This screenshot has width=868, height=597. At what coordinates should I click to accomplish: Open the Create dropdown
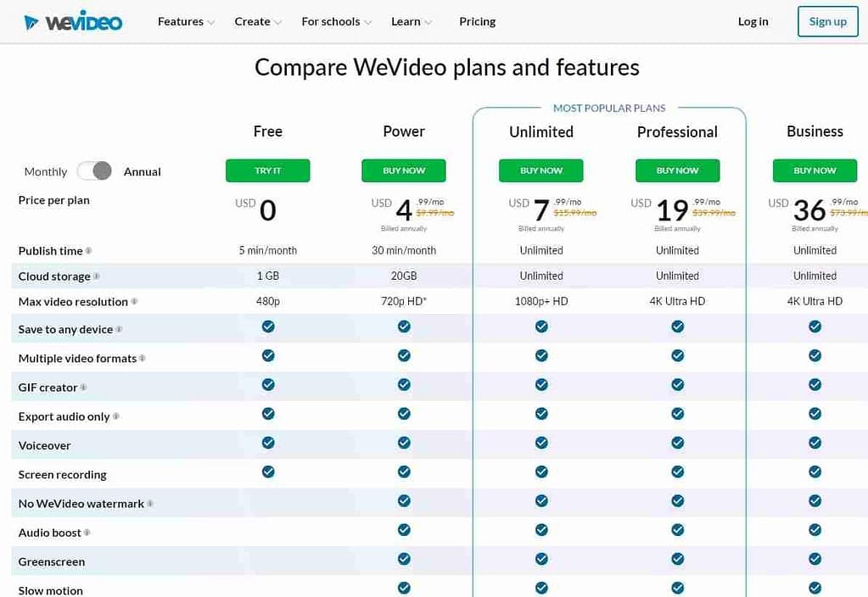pyautogui.click(x=252, y=21)
